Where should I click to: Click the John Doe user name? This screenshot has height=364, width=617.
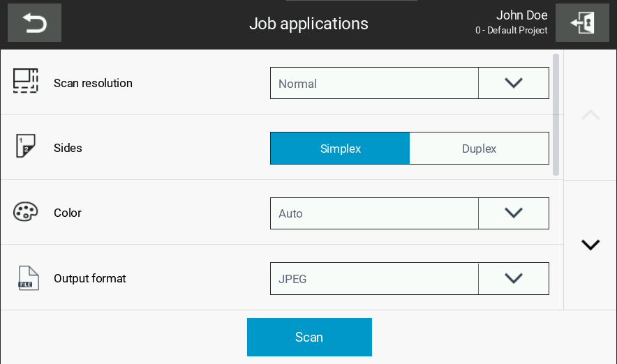click(521, 15)
